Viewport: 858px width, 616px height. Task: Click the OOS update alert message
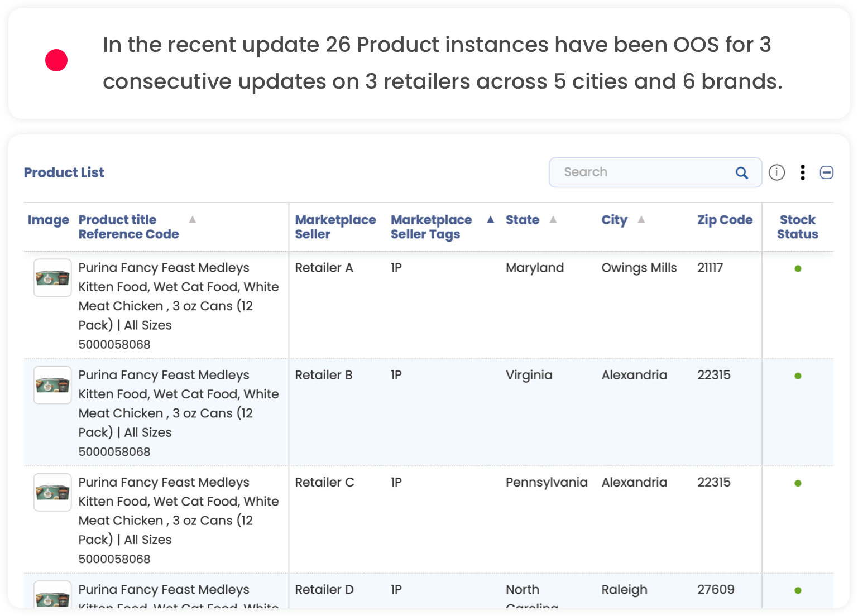[x=442, y=63]
